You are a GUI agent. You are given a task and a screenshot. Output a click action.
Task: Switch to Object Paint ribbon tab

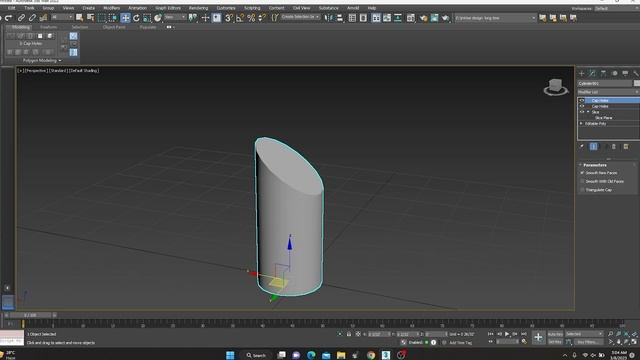point(114,27)
